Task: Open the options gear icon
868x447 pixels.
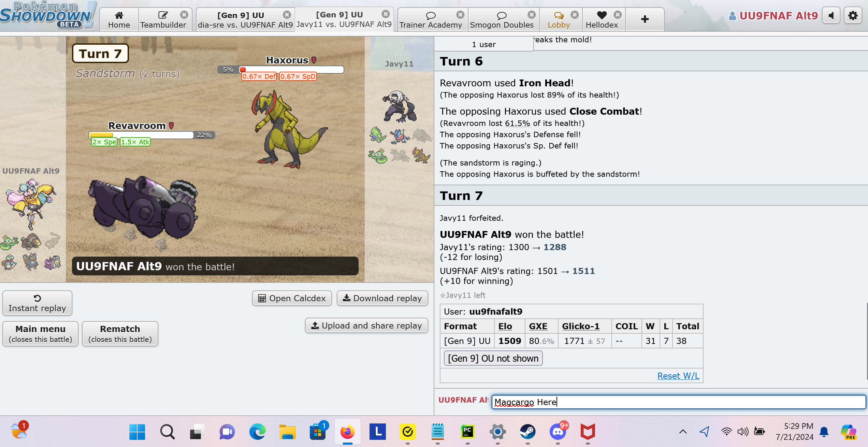Action: pos(853,16)
